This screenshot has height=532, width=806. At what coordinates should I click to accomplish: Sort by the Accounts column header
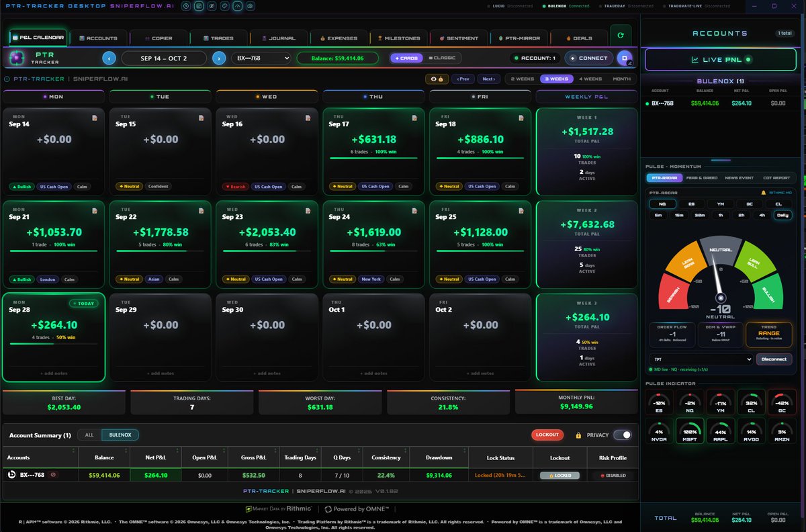tap(40, 457)
